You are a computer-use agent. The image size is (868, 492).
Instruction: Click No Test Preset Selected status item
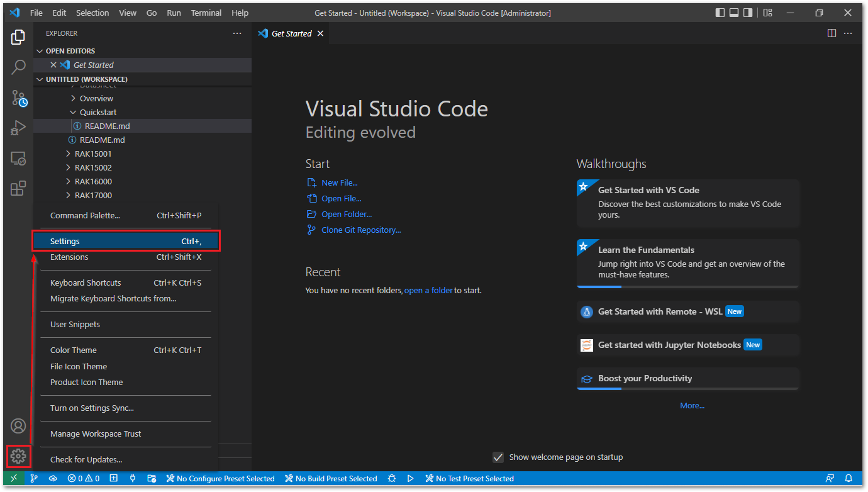click(x=469, y=479)
